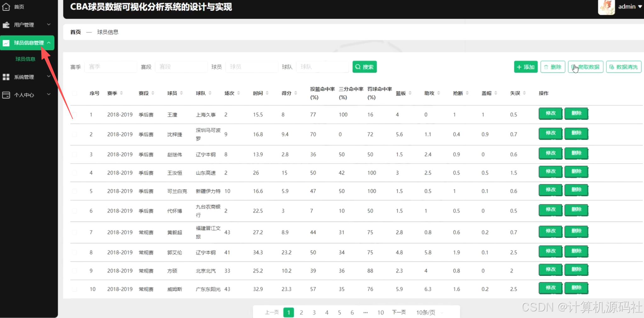Sort table by 球队 column arrows
The image size is (644, 318).
pyautogui.click(x=210, y=93)
